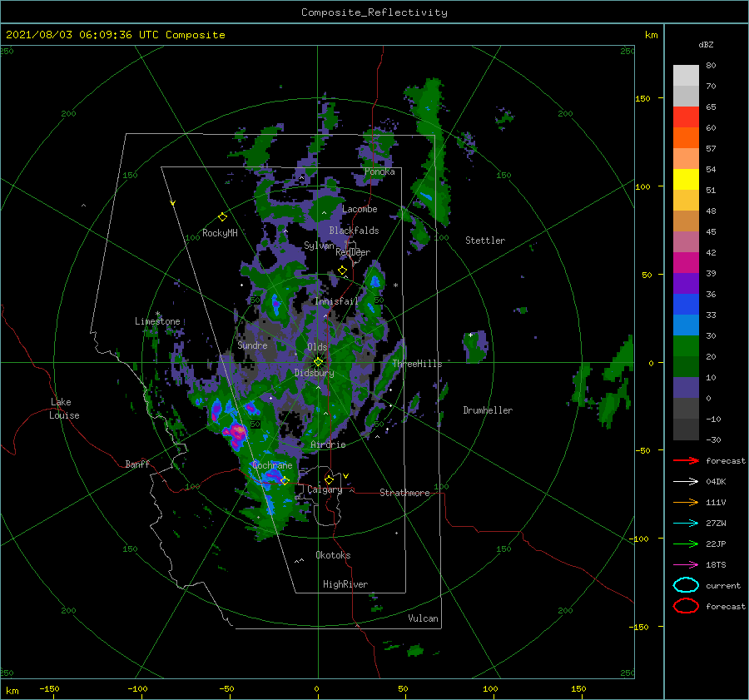This screenshot has height=700, width=749.
Task: Click the cyan current ellipse legend icon
Action: (x=686, y=585)
